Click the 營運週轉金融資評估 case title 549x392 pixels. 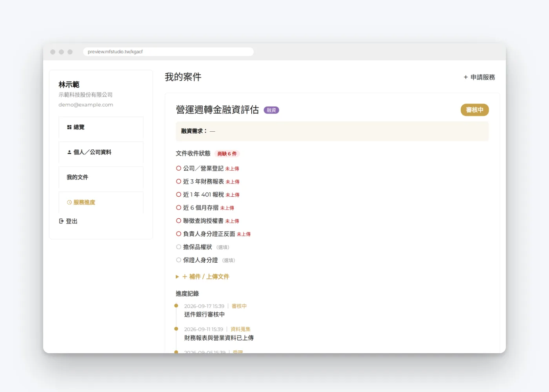pyautogui.click(x=217, y=110)
